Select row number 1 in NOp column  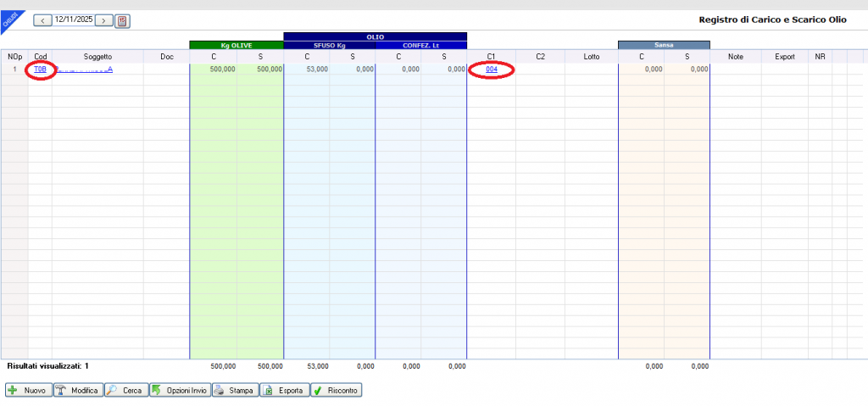(x=14, y=70)
